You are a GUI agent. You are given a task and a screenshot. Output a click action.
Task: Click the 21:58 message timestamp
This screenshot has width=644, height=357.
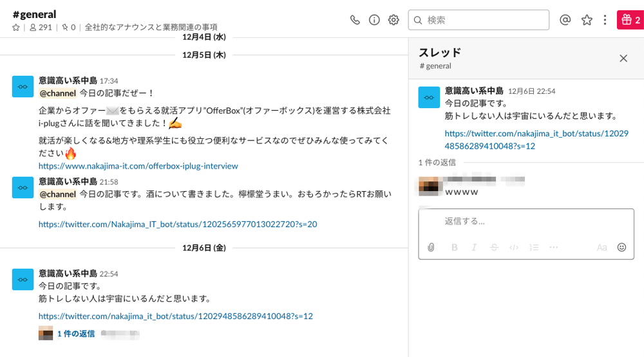(109, 182)
